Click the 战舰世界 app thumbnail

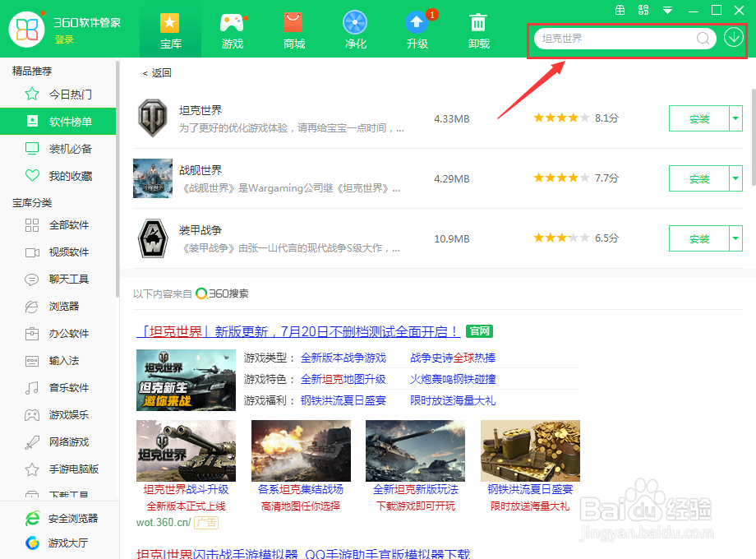pyautogui.click(x=153, y=178)
